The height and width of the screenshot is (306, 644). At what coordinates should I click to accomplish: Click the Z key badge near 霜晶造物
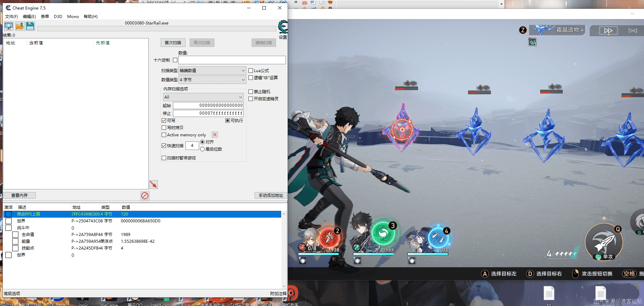[x=523, y=30]
